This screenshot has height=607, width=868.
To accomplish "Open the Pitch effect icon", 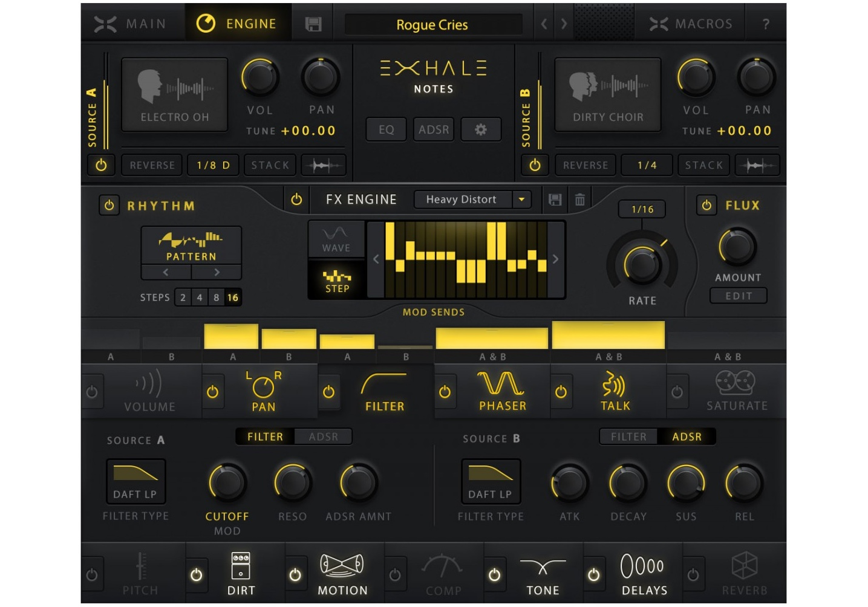I will [140, 573].
